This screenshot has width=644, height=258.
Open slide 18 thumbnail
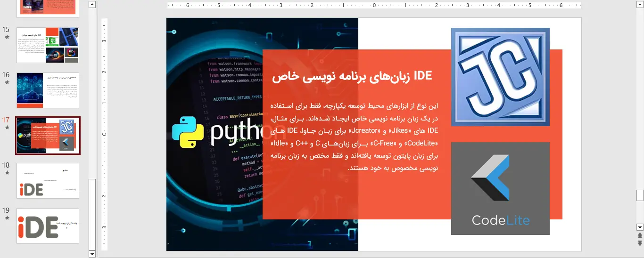48,181
